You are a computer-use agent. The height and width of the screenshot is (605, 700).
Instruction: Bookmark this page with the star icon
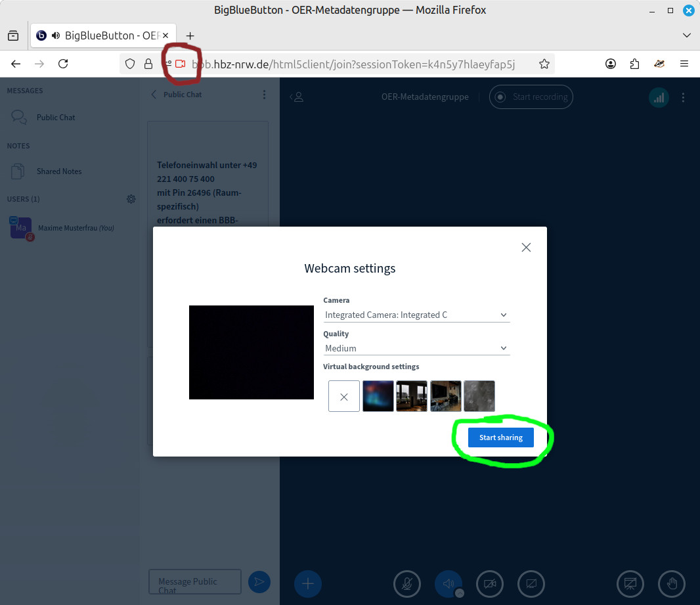pos(544,64)
